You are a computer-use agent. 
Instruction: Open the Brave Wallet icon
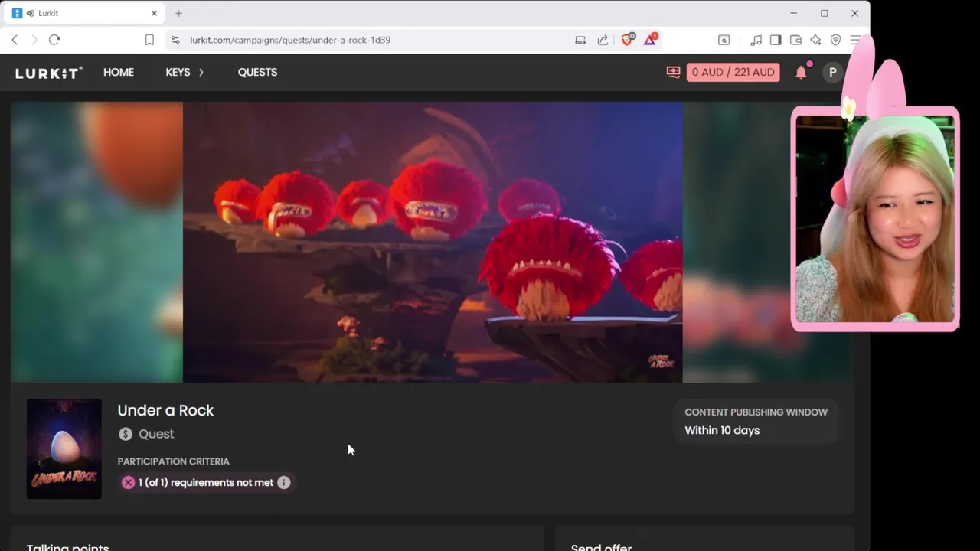click(795, 40)
